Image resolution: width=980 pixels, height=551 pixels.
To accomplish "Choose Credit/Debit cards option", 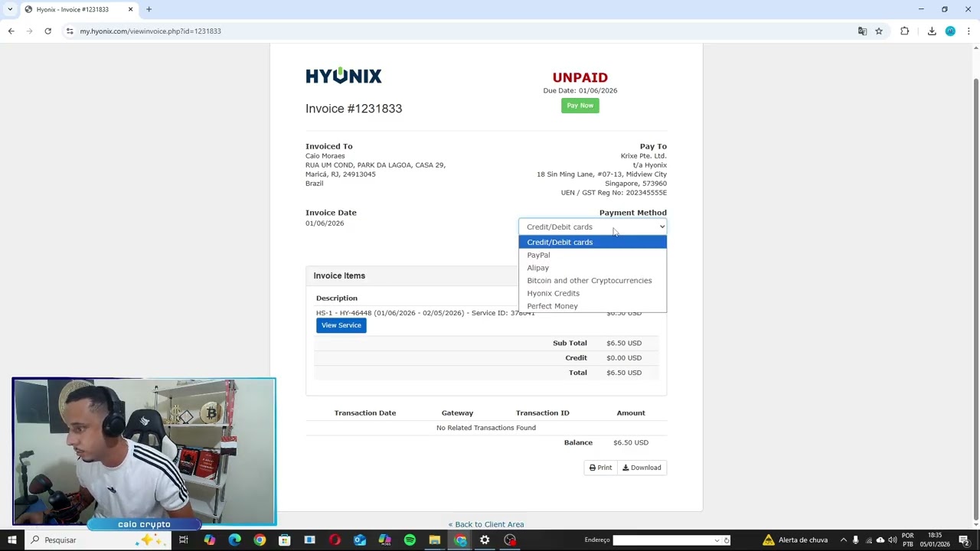I will [593, 242].
